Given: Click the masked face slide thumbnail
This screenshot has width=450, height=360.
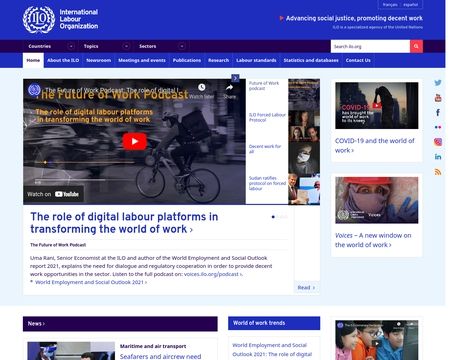Looking at the screenshot, I should [304, 158].
